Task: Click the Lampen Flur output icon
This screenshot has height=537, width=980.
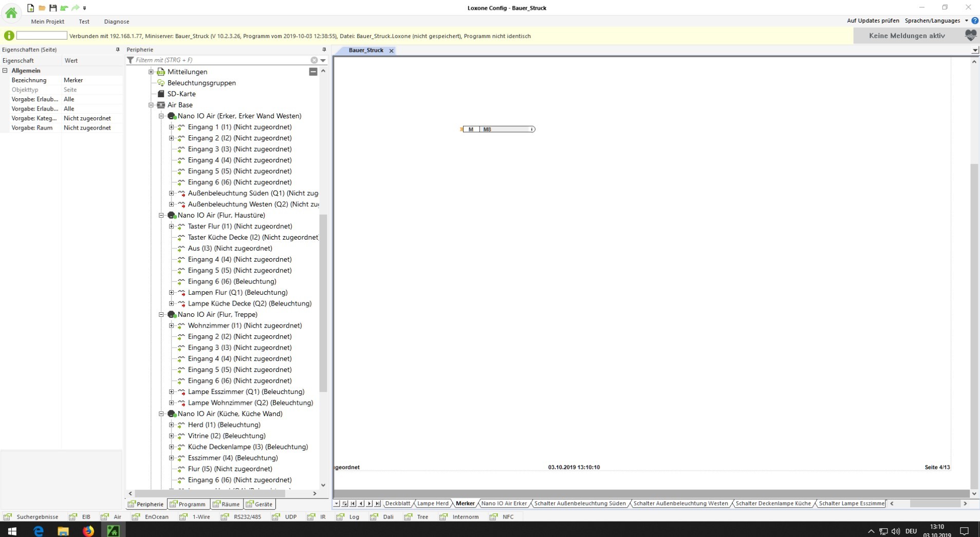Action: (x=181, y=293)
